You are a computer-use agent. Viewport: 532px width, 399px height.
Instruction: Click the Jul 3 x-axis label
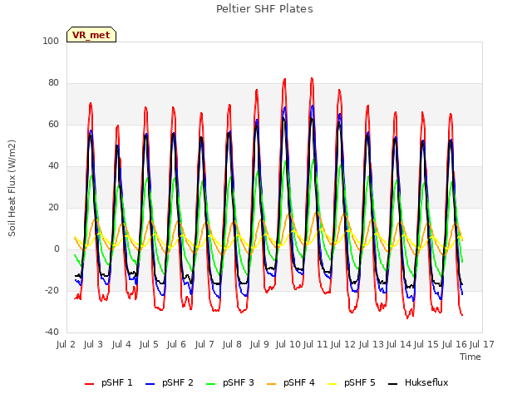(93, 345)
